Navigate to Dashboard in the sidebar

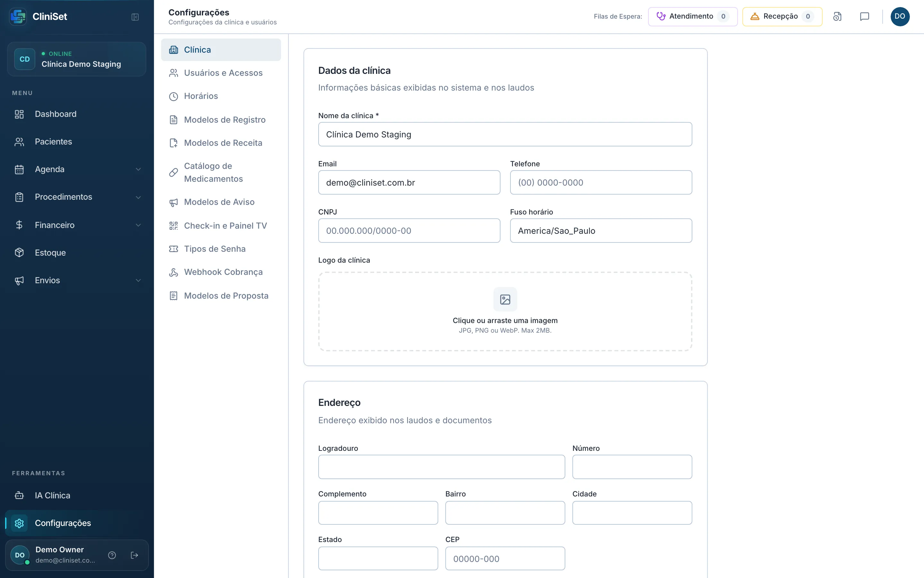coord(77,114)
